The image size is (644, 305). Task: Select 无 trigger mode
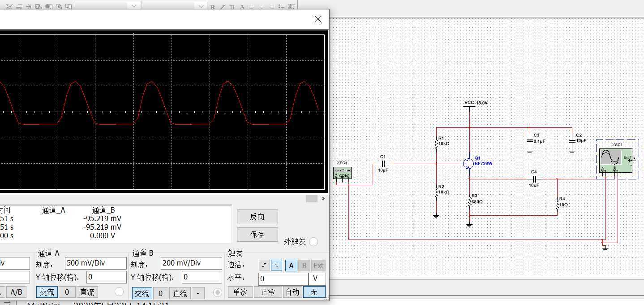pos(314,292)
